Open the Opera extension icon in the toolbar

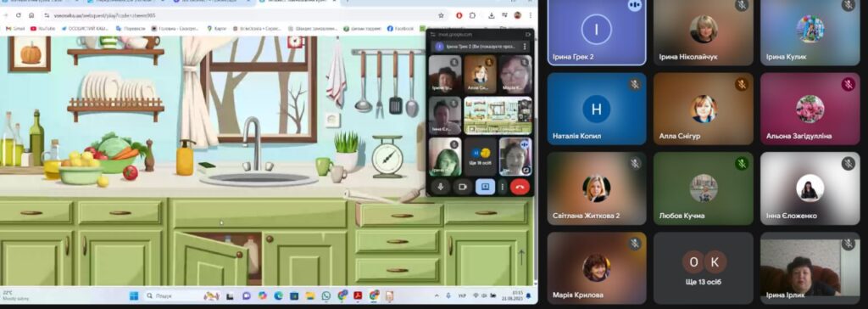click(459, 15)
